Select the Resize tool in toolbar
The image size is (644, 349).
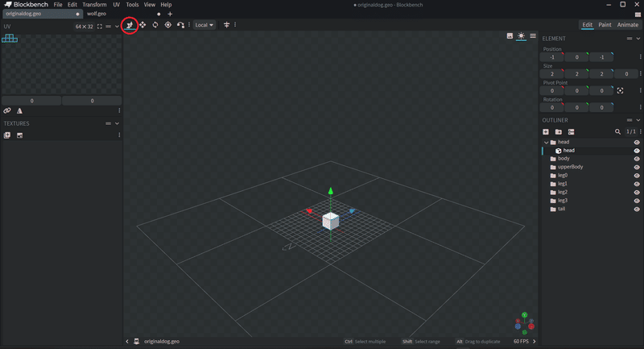point(130,25)
